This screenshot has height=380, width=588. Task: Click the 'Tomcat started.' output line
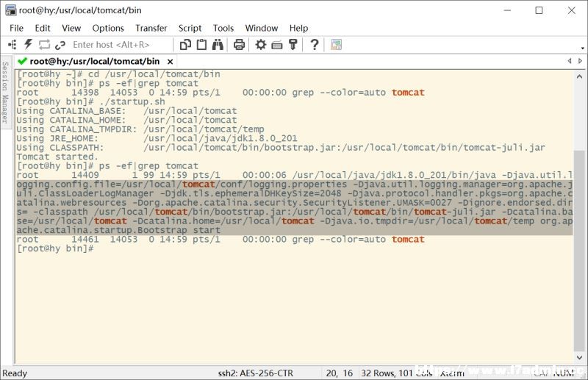click(x=57, y=157)
